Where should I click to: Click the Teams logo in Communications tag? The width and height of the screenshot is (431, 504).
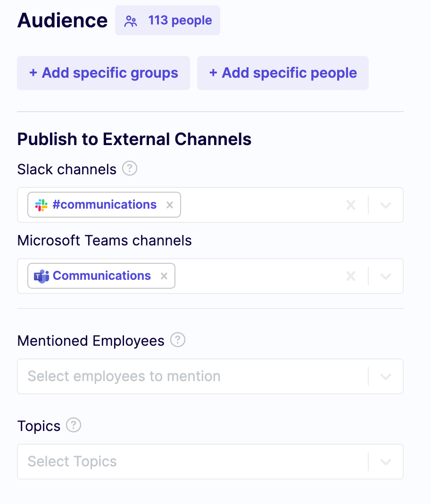41,276
